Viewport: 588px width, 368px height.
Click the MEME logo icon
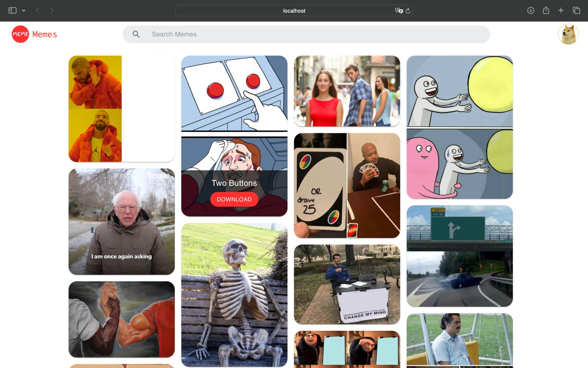20,34
